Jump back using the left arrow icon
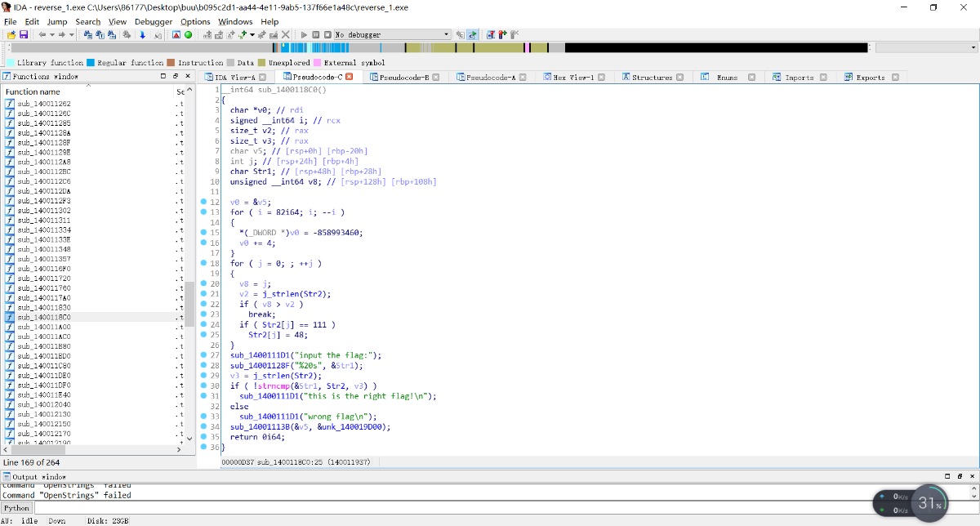The width and height of the screenshot is (980, 526). (x=42, y=35)
